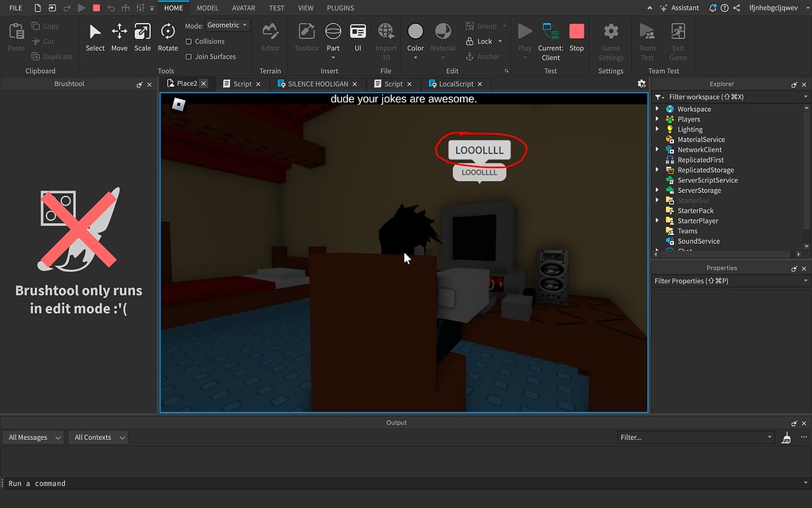Select the Scale tool
Viewport: 812px width, 508px height.
click(142, 37)
